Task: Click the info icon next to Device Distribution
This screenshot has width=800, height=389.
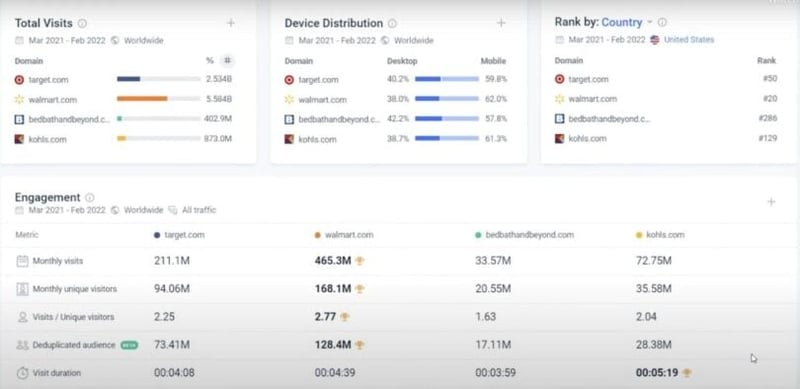Action: pyautogui.click(x=392, y=23)
